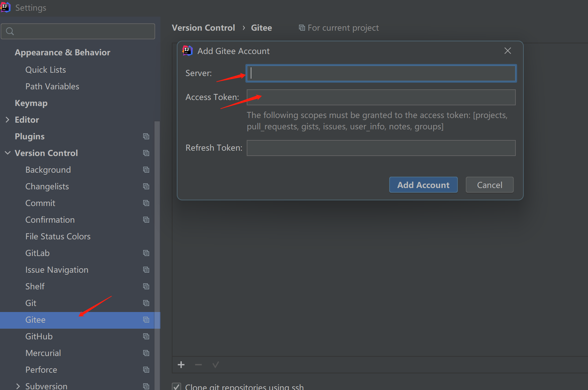Viewport: 588px width, 390px height.
Task: Collapse the Version Control section
Action: click(8, 153)
